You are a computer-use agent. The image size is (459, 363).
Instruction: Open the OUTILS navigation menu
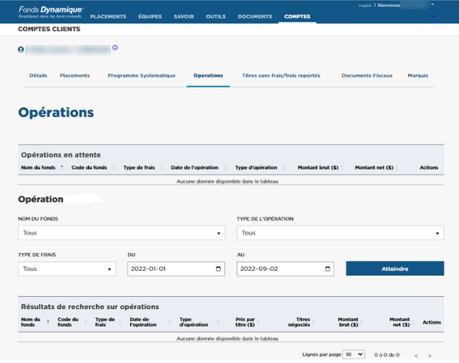(x=216, y=16)
